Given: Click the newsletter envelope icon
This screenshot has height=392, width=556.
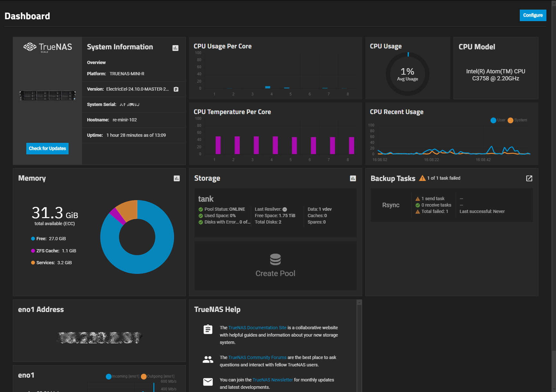Looking at the screenshot, I should click(208, 382).
